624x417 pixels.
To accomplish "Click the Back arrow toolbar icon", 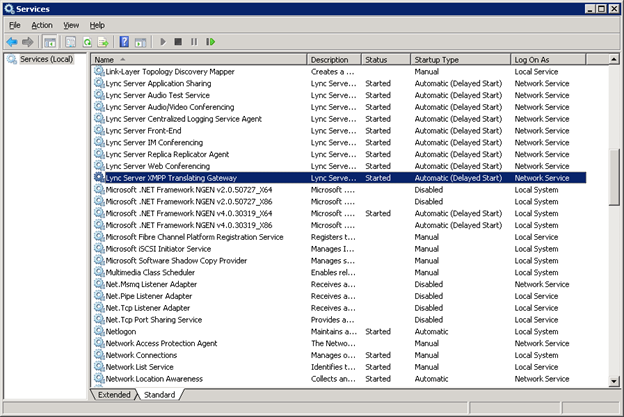I will pyautogui.click(x=12, y=42).
